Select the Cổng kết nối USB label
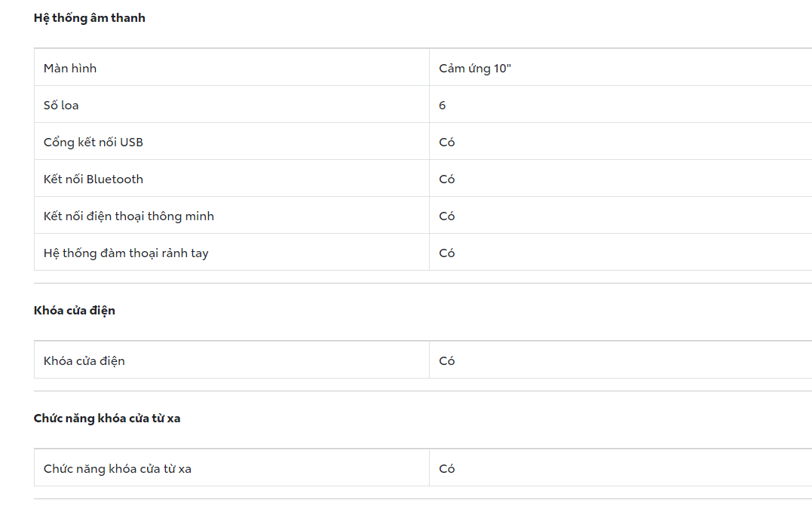The width and height of the screenshot is (812, 506). point(93,143)
